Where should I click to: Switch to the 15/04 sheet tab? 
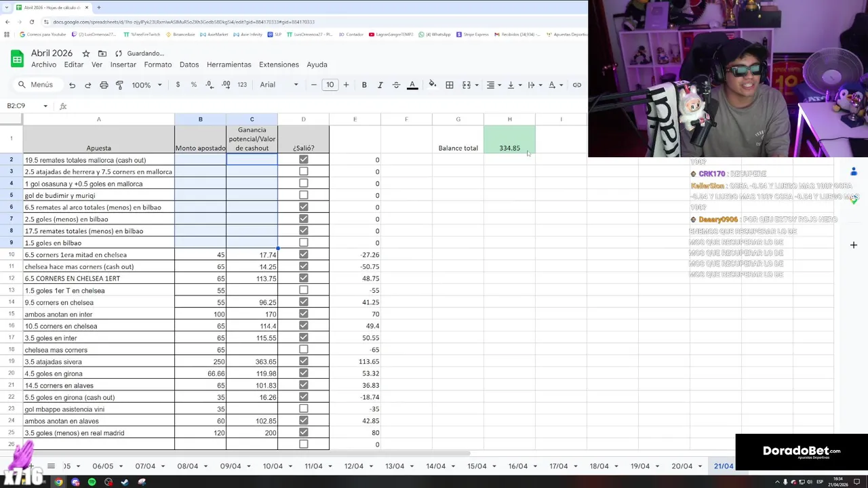click(477, 466)
